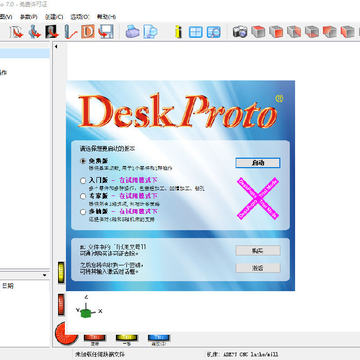Click the 启动 (start) button
This screenshot has width=360, height=360.
point(258,163)
